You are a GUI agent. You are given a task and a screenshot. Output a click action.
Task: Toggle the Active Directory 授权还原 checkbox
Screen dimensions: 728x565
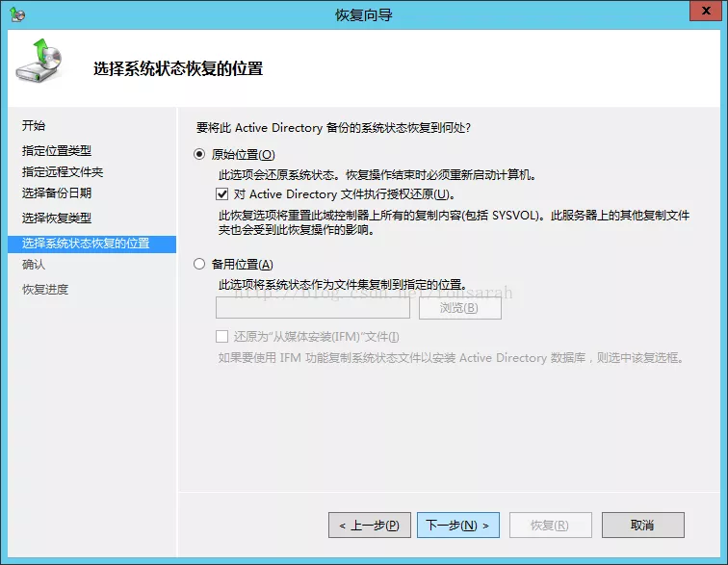(x=223, y=194)
